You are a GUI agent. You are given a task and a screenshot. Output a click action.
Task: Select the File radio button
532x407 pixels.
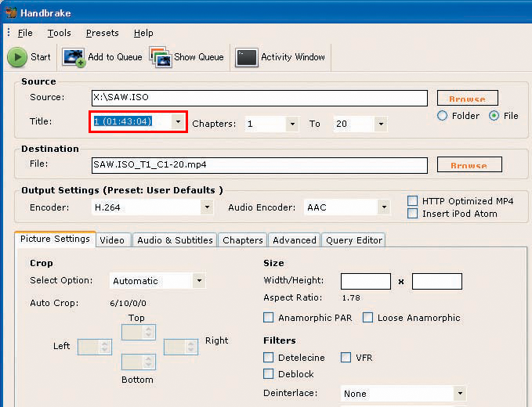click(x=494, y=116)
